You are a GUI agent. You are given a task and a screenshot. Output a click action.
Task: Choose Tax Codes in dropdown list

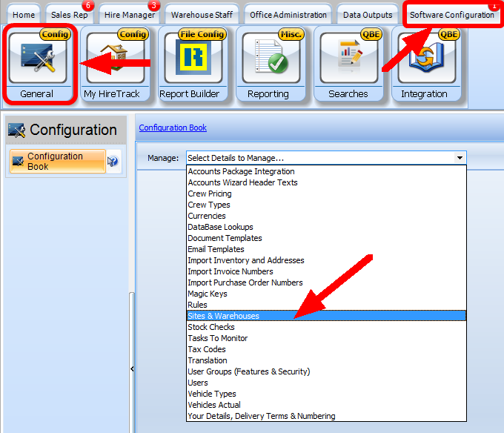pos(207,349)
